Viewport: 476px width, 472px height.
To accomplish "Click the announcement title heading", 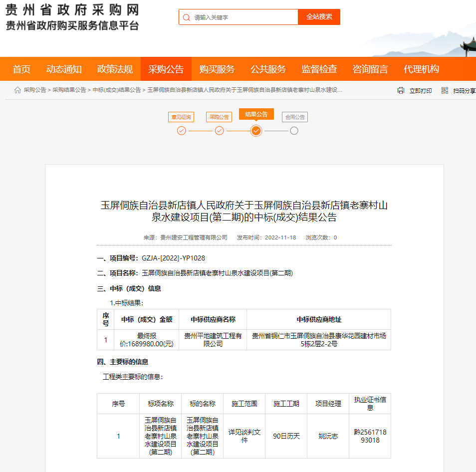I will coord(244,211).
